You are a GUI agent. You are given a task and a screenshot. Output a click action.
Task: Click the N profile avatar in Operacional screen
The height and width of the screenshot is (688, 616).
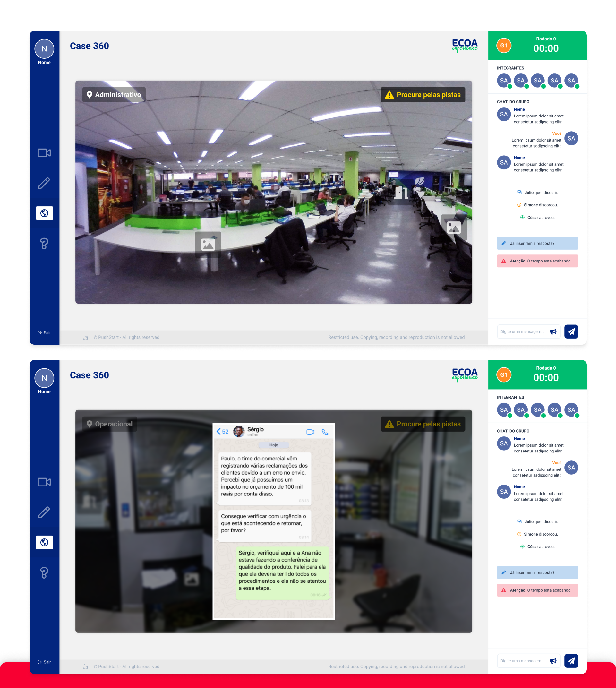pos(44,378)
